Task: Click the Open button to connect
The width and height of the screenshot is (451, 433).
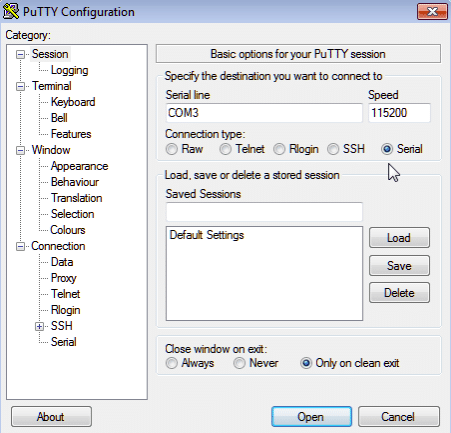Action: click(x=311, y=417)
